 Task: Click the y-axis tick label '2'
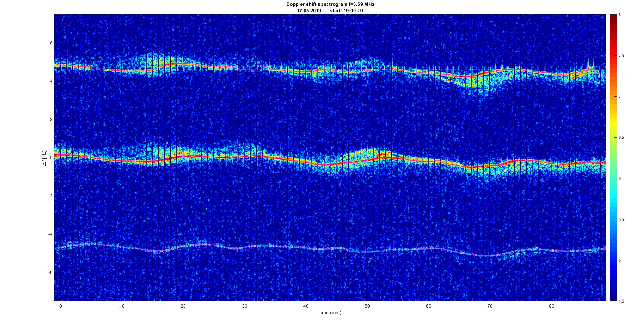51,119
